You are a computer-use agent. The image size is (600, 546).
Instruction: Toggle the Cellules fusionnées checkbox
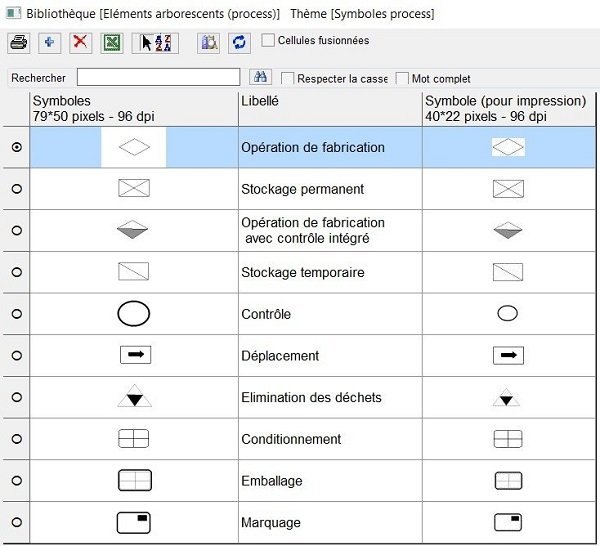268,40
